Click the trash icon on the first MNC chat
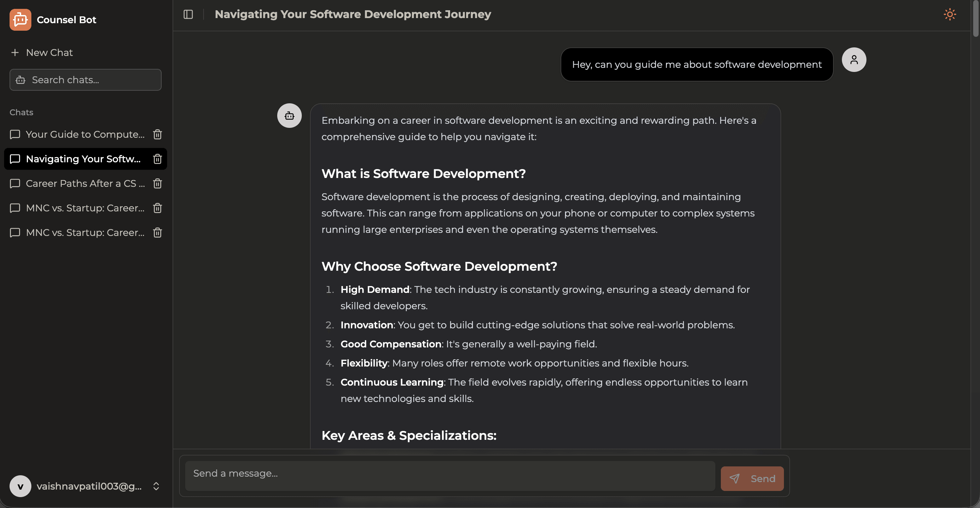980x508 pixels. [157, 208]
